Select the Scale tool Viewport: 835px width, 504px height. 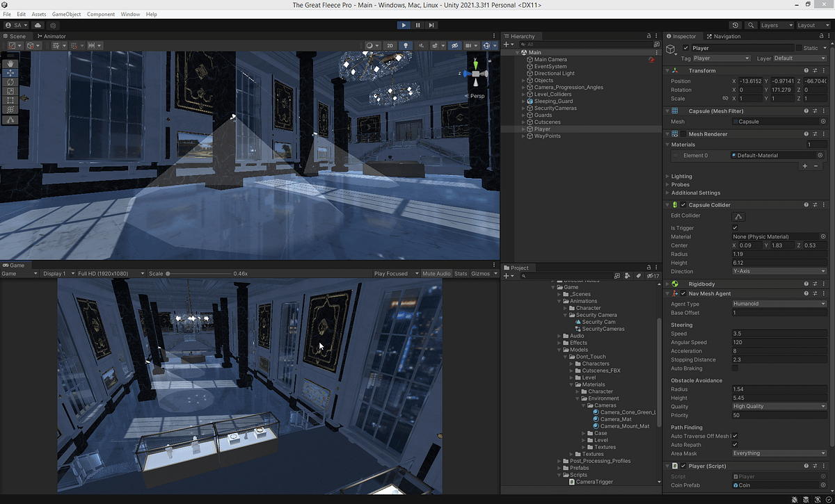(x=10, y=91)
